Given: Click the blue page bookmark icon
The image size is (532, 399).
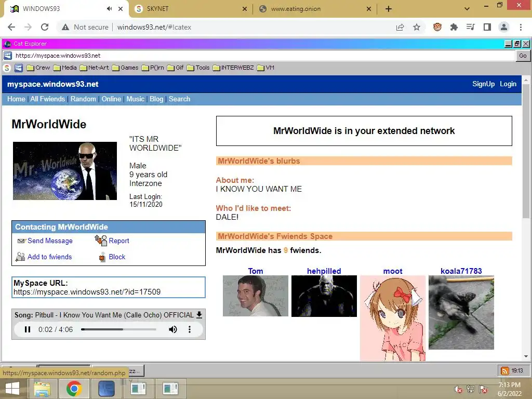Looking at the screenshot, I should (x=19, y=68).
